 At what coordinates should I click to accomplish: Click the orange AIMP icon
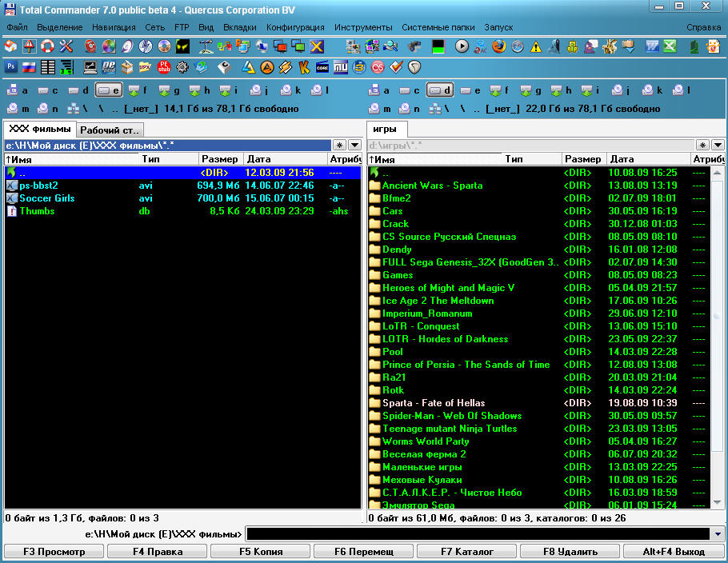point(266,67)
